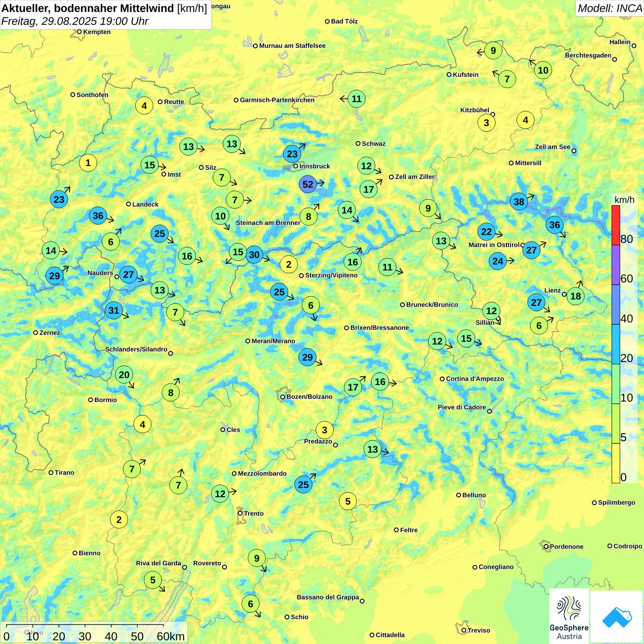Click the Mittersill town label
This screenshot has height=644, width=644.
tap(528, 163)
